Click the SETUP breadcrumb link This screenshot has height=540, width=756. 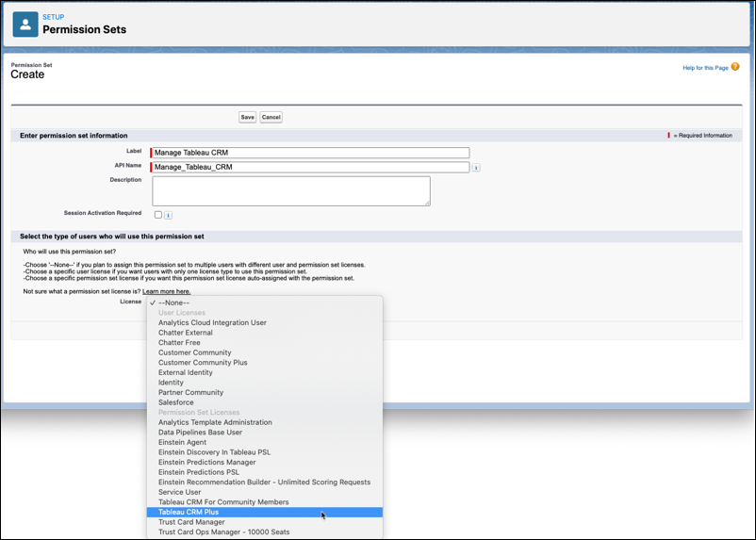53,17
